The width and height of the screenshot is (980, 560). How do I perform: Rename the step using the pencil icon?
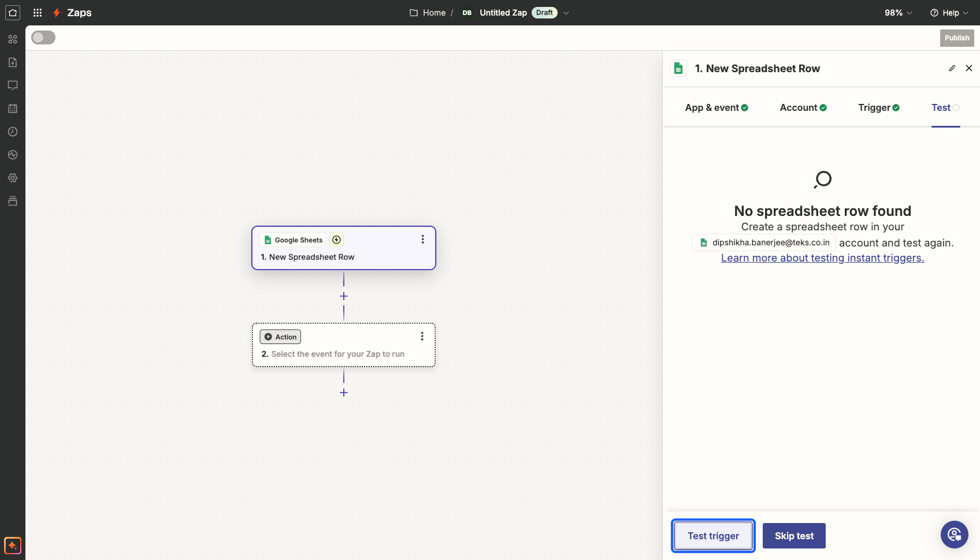[952, 68]
